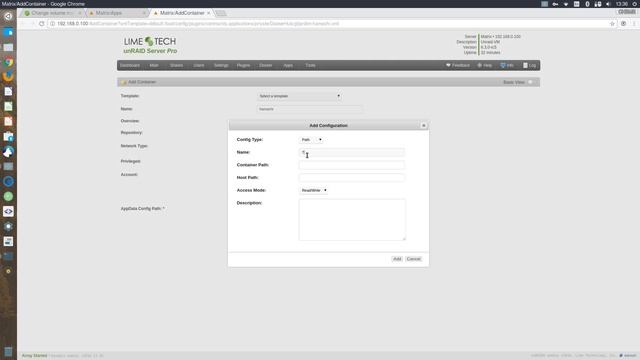The height and width of the screenshot is (360, 640).
Task: Click the Bluetooth icon in system tray
Action: [x=587, y=4]
